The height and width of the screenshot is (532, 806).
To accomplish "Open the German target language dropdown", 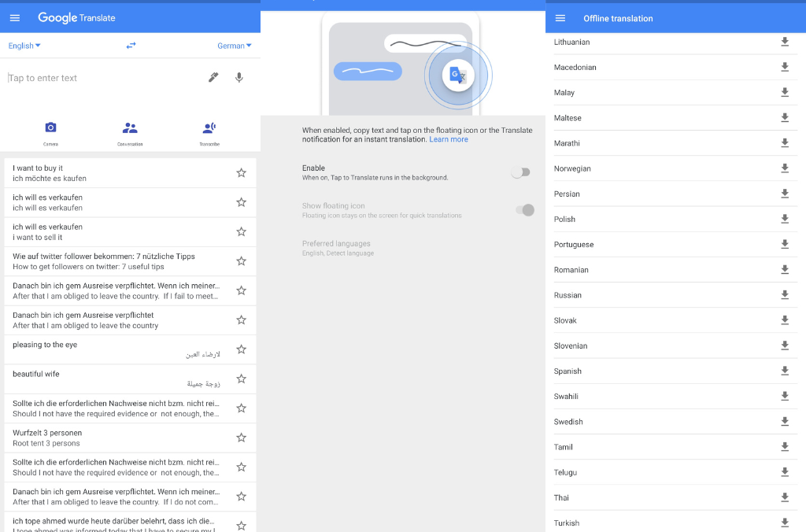I will coord(235,46).
